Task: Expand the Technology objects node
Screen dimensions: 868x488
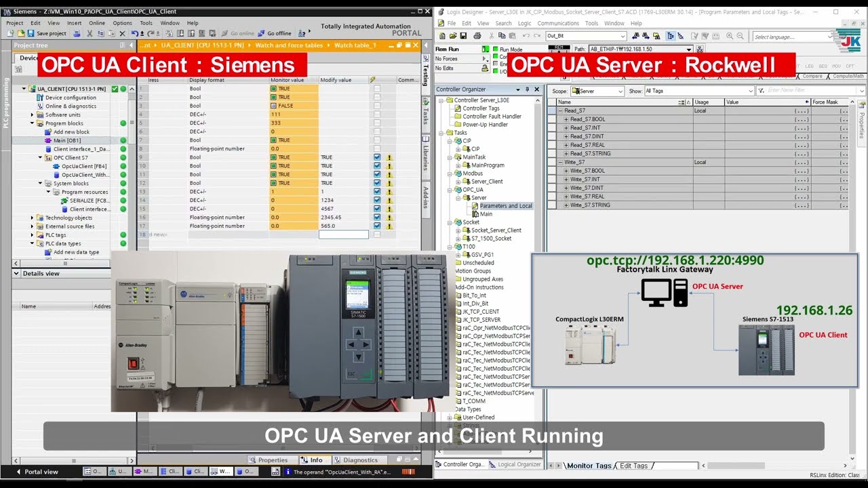Action: click(x=32, y=218)
